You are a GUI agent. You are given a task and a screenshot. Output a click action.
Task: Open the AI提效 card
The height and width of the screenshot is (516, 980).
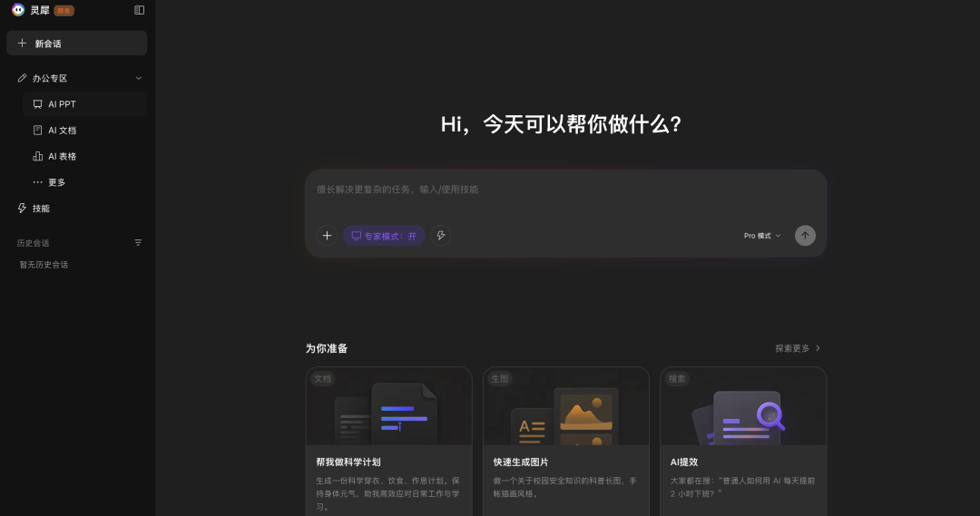coord(743,442)
